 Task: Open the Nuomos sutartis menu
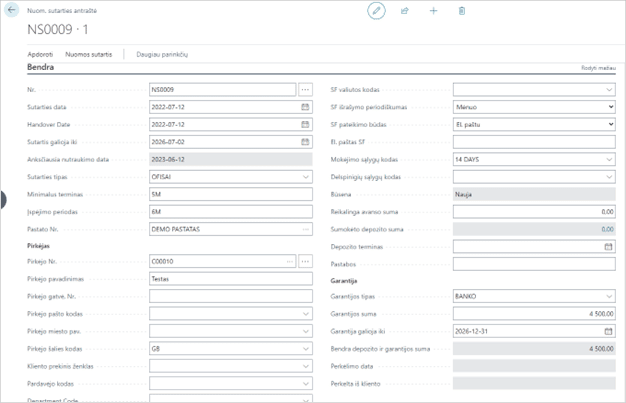(88, 53)
